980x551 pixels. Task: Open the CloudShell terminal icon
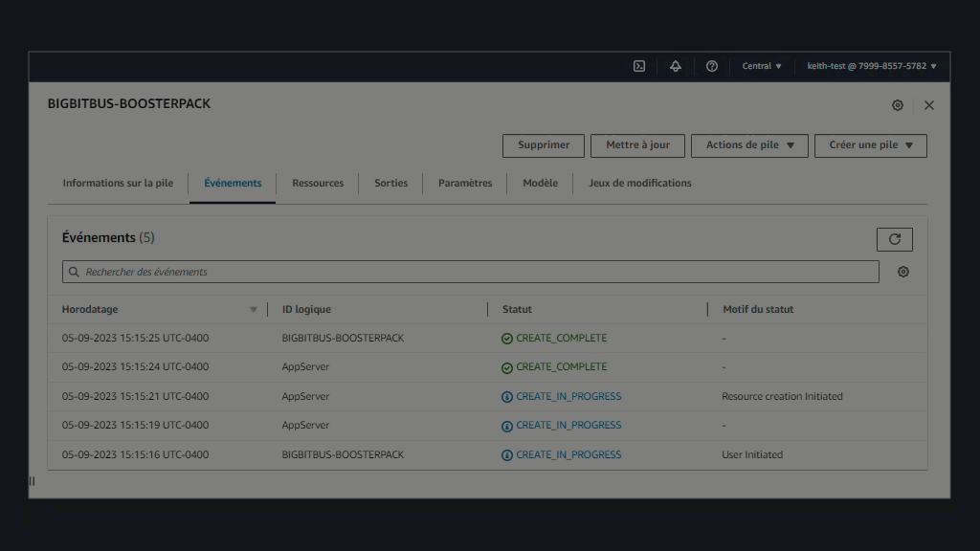pyautogui.click(x=639, y=66)
